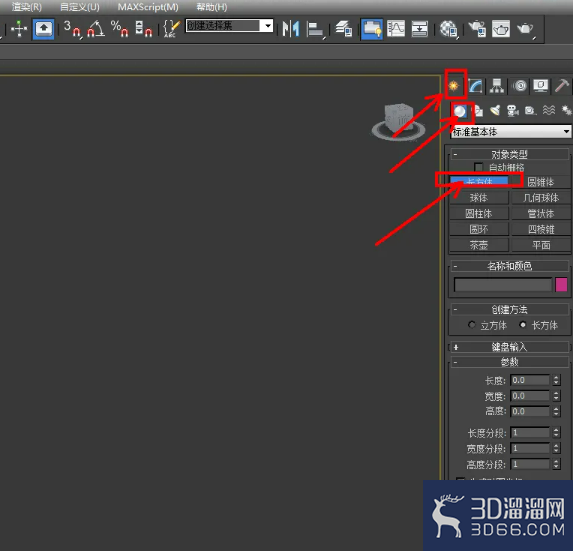Toggle the Percent Snap tool
Viewport: 573px width, 551px height.
[x=120, y=29]
